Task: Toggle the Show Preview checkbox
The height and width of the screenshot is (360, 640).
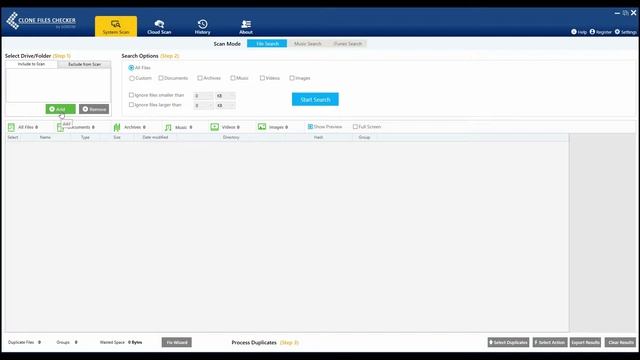Action: tap(310, 127)
